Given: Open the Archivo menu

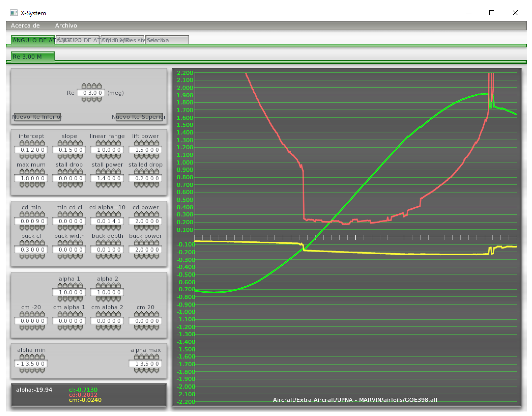Looking at the screenshot, I should (x=66, y=26).
